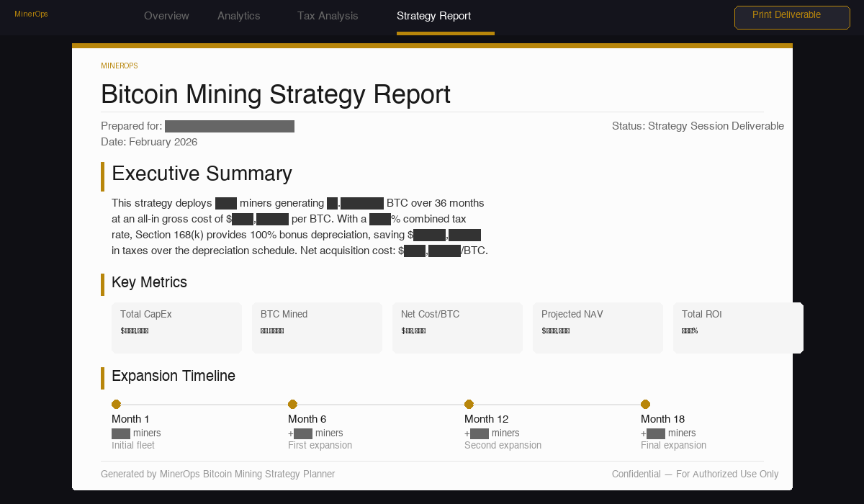Switch to the Analytics tab

click(x=238, y=16)
